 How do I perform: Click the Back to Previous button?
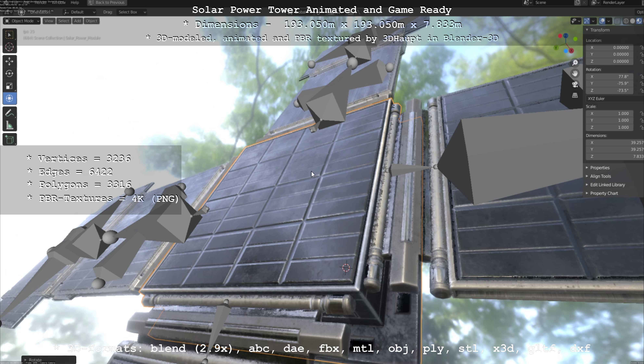[x=107, y=2]
